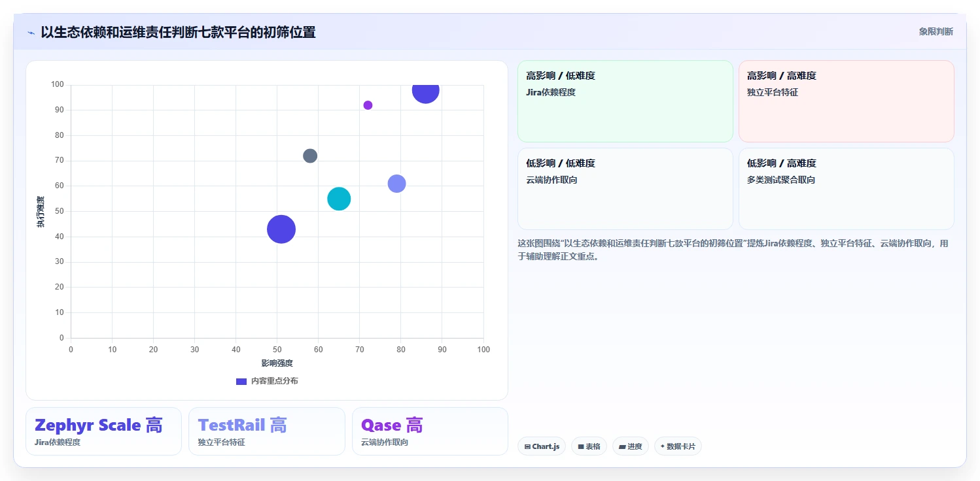Open the 高影响 / 低难度 quadrant card
980x481 pixels.
point(625,101)
